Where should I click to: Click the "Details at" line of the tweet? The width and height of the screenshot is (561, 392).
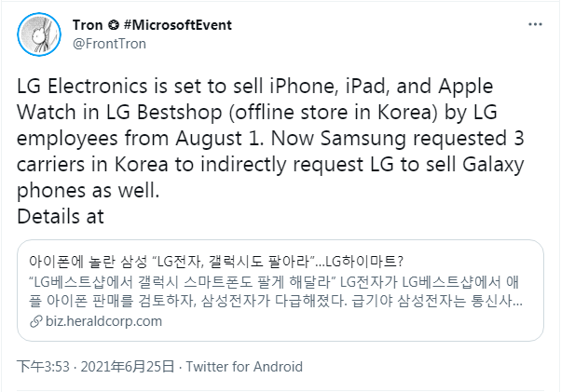(62, 216)
